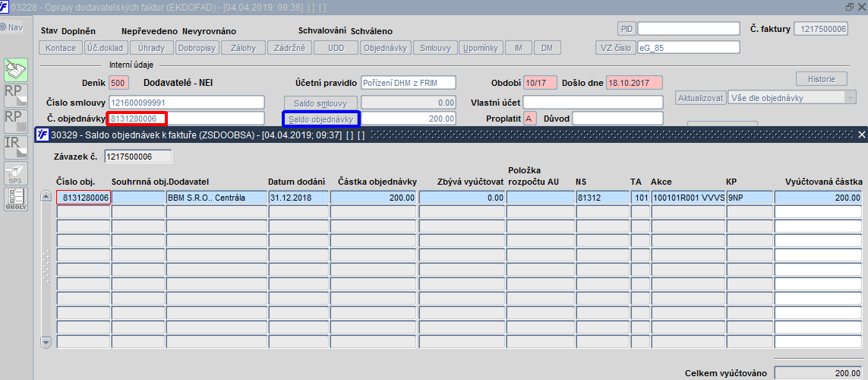Select Akce cell '100101R001 VVVS'

click(x=688, y=197)
